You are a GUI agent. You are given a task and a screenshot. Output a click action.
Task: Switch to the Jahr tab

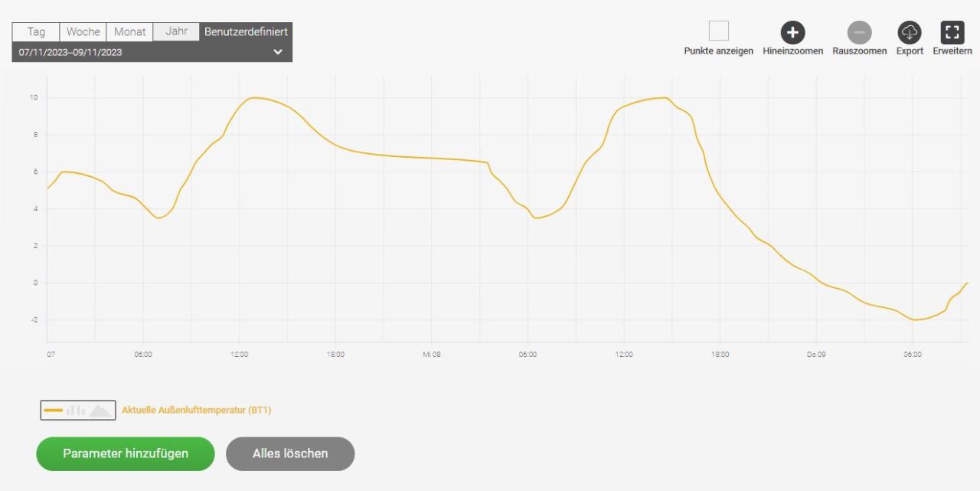point(176,32)
